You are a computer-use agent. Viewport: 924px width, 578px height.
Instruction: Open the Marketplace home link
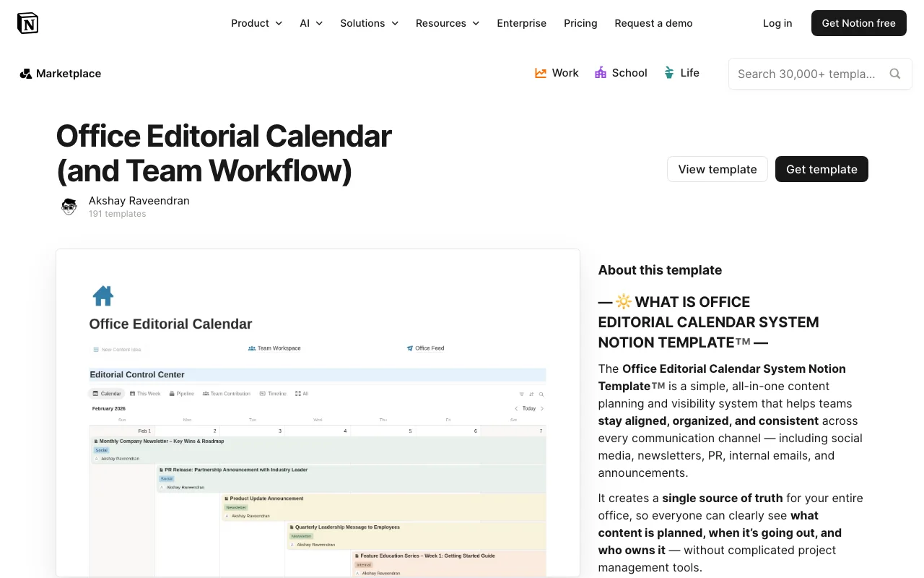(x=61, y=74)
